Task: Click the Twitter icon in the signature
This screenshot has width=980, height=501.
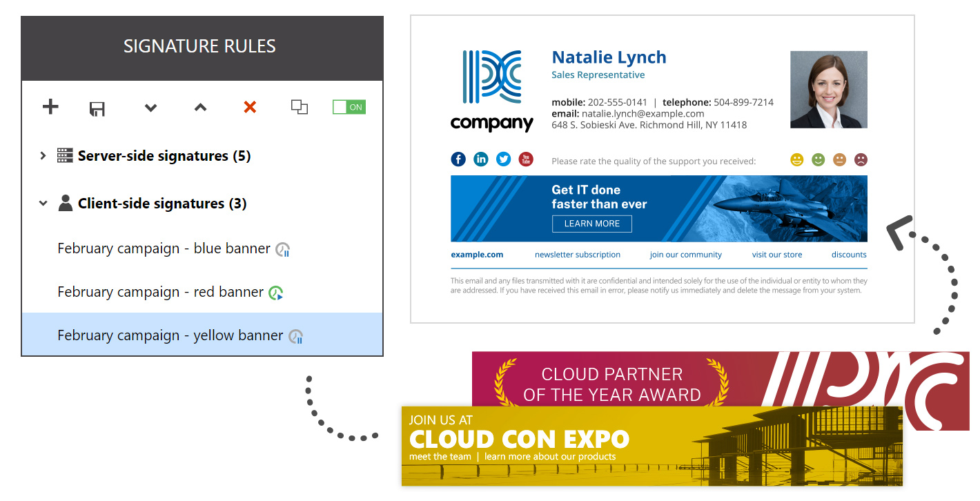Action: click(x=503, y=159)
